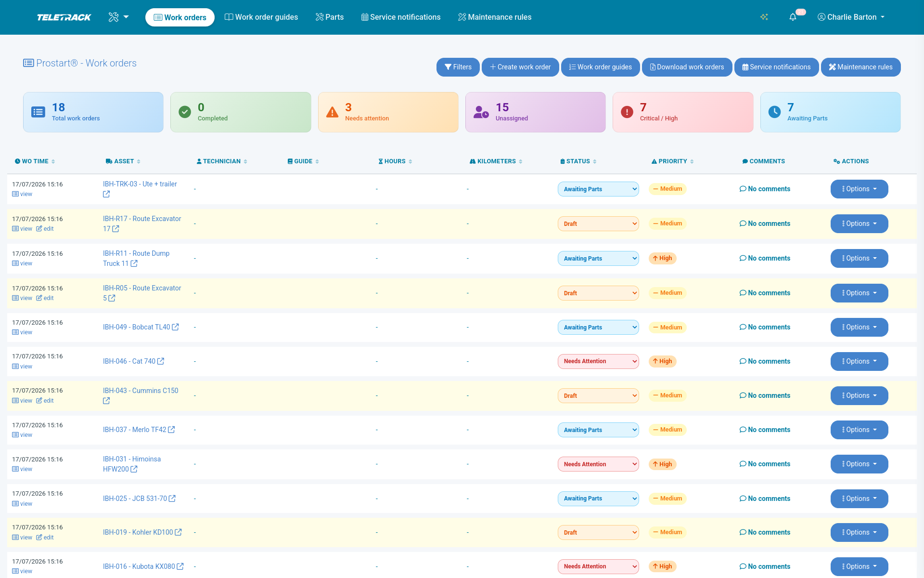Open the Filters button
The height and width of the screenshot is (578, 924).
pos(458,67)
